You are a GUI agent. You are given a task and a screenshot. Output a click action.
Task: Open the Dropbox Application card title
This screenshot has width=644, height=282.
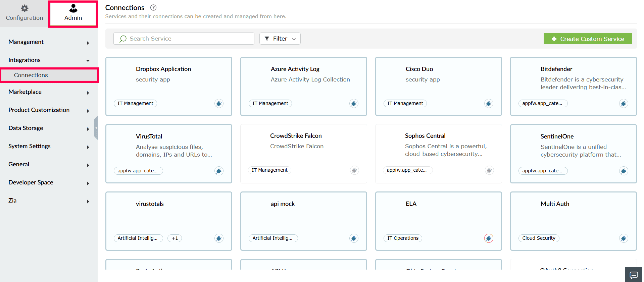(163, 69)
